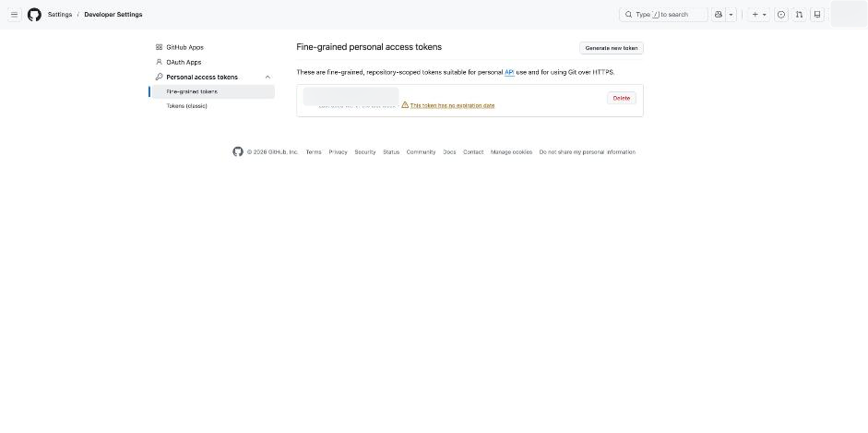The width and height of the screenshot is (868, 433).
Task: Collapse Personal access tokens chevron
Action: (x=268, y=77)
